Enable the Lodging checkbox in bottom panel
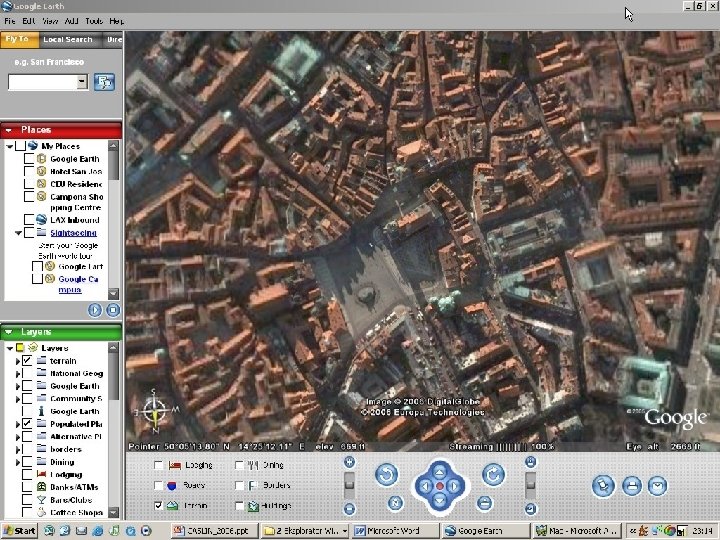Screen dimensions: 720x540 pyautogui.click(x=159, y=465)
